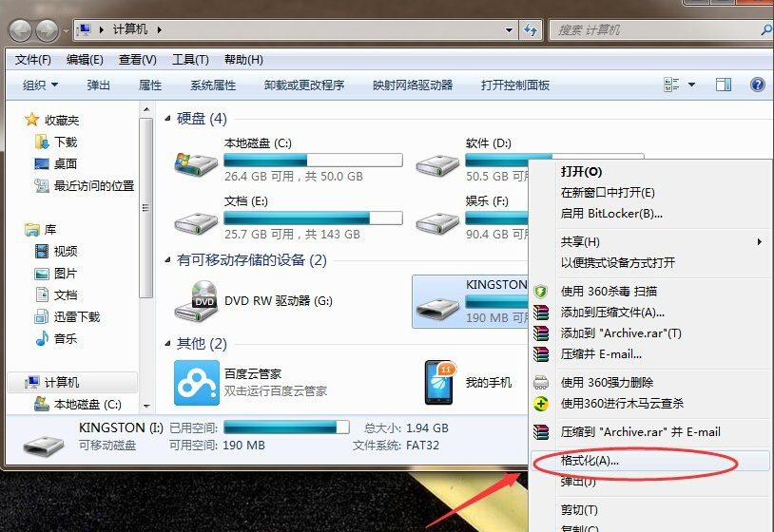The width and height of the screenshot is (774, 532).
Task: Click the help question mark icon
Action: (758, 85)
